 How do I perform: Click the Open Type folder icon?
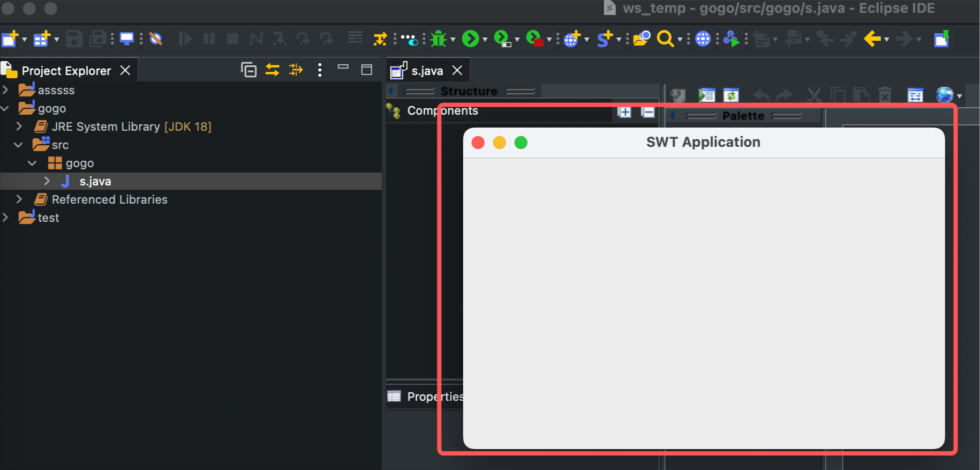[x=642, y=39]
